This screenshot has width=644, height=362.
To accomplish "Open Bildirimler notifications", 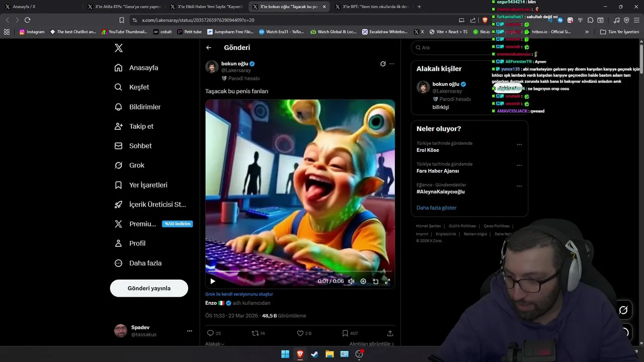I will (138, 107).
